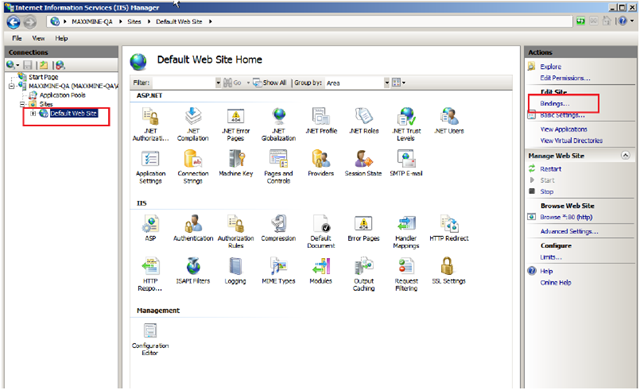Open .NET Roles feature
This screenshot has width=640, height=390.
(364, 121)
